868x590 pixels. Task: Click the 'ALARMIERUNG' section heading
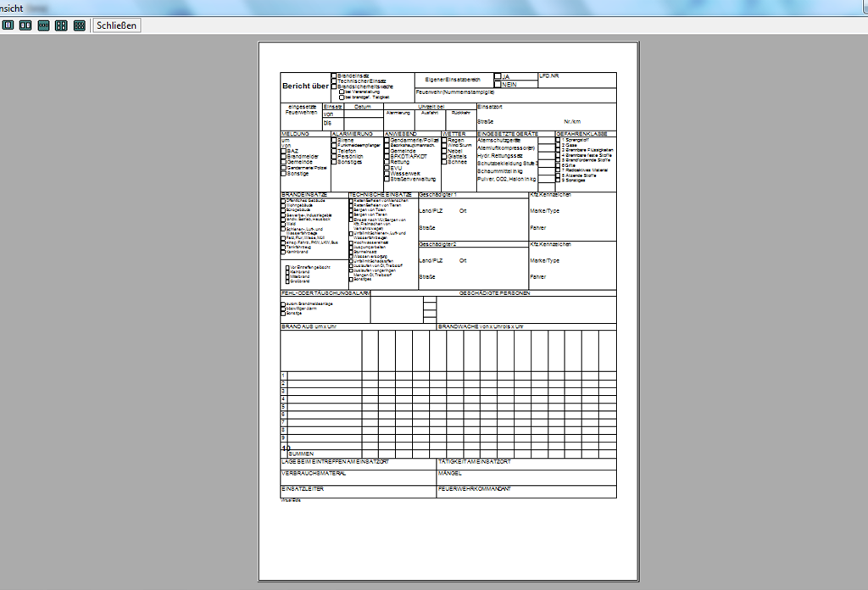[352, 134]
